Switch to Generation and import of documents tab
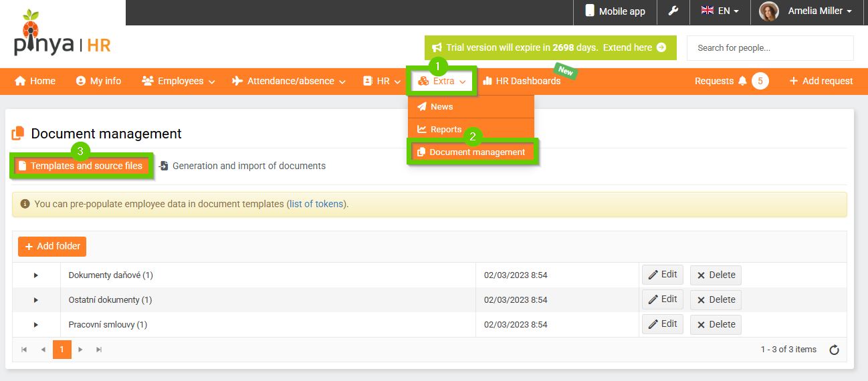Viewport: 868px width, 381px height. click(242, 166)
